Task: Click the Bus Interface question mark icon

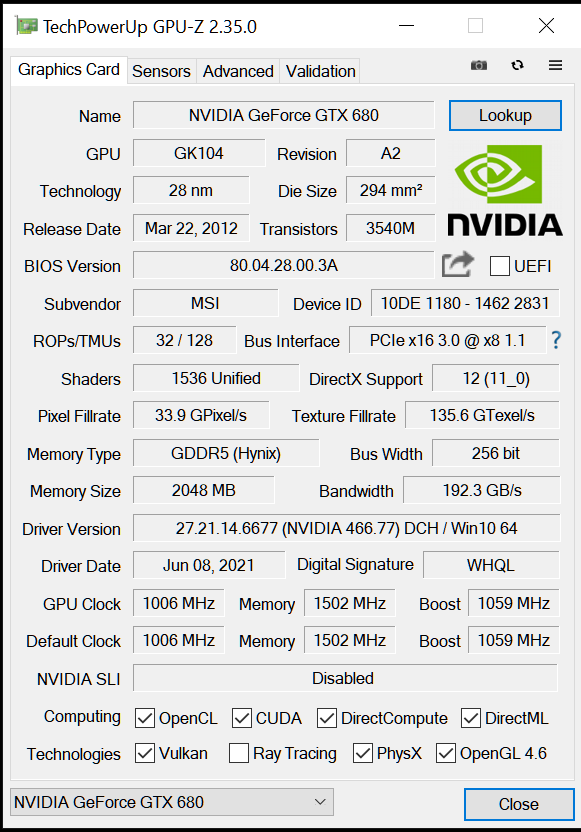Action: click(x=556, y=340)
